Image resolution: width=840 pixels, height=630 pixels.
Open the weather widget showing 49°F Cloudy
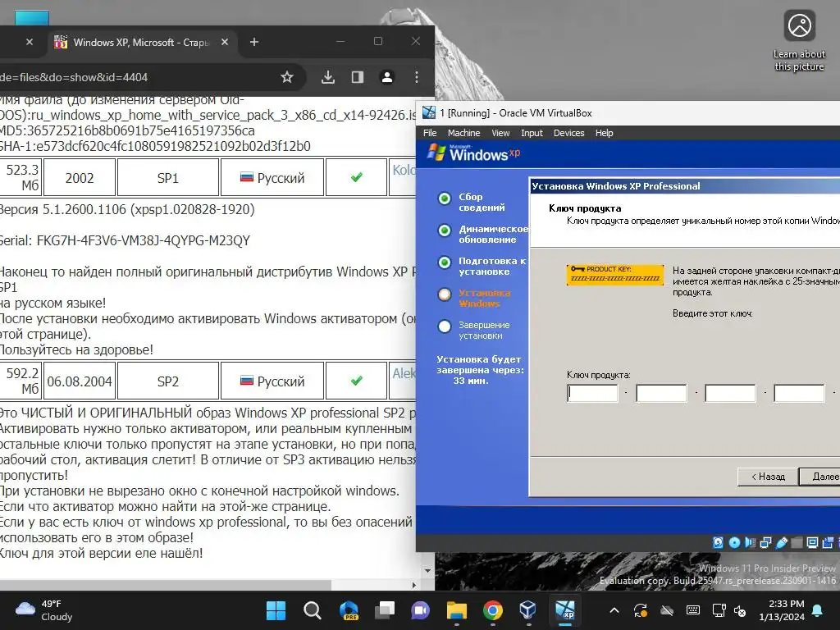[x=44, y=610]
